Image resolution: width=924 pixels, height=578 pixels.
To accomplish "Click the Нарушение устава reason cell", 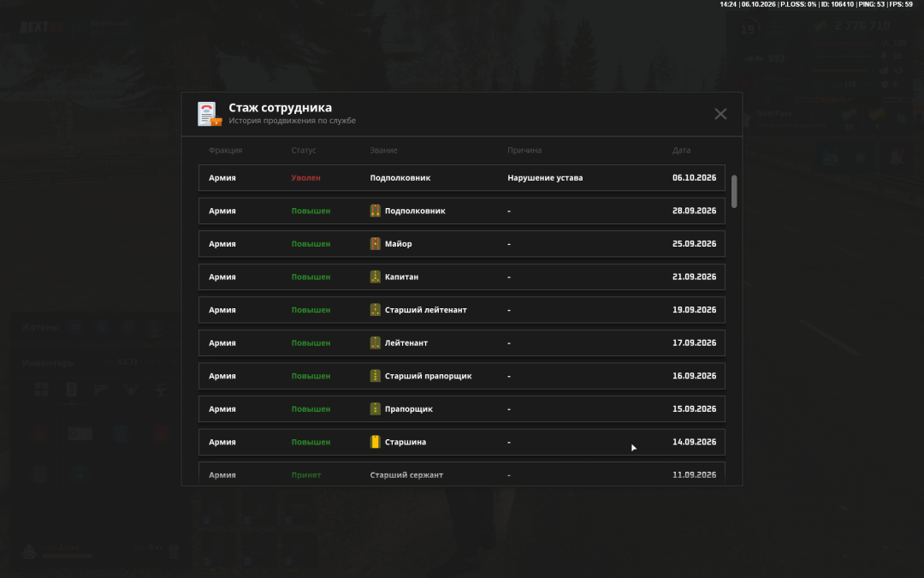I will coord(545,177).
